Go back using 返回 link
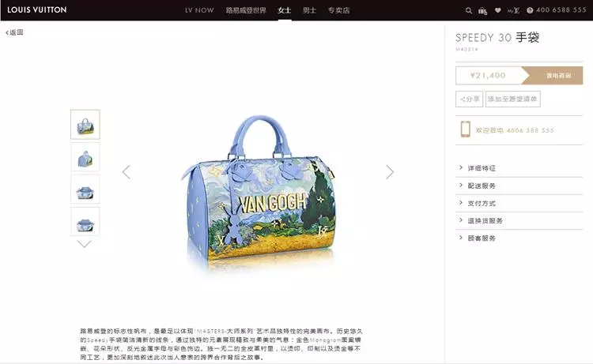The image size is (593, 364). 15,32
